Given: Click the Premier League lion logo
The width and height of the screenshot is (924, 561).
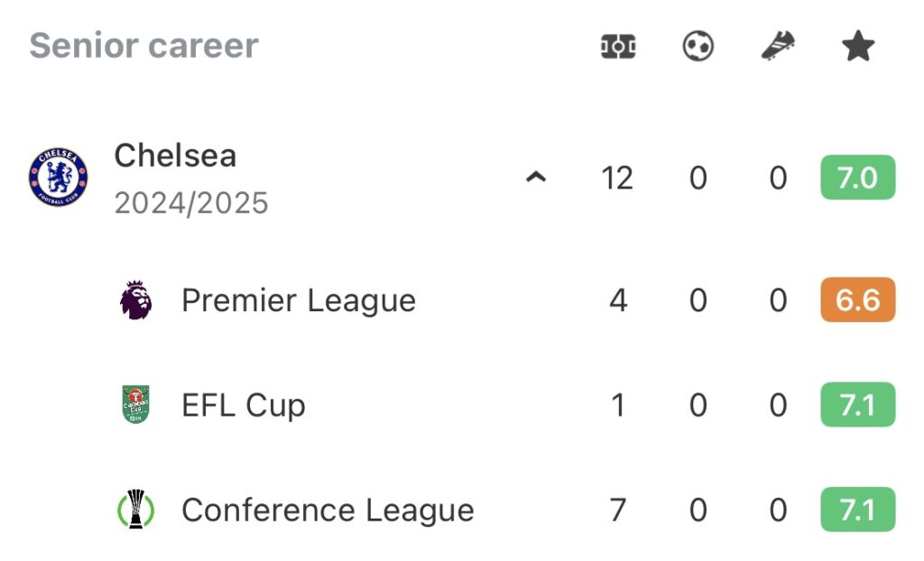Looking at the screenshot, I should [136, 300].
